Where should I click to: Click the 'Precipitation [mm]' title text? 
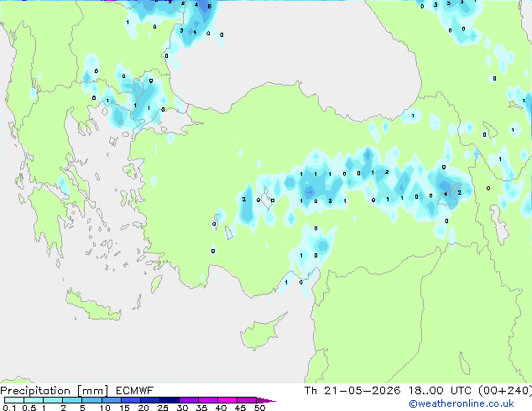(x=55, y=391)
